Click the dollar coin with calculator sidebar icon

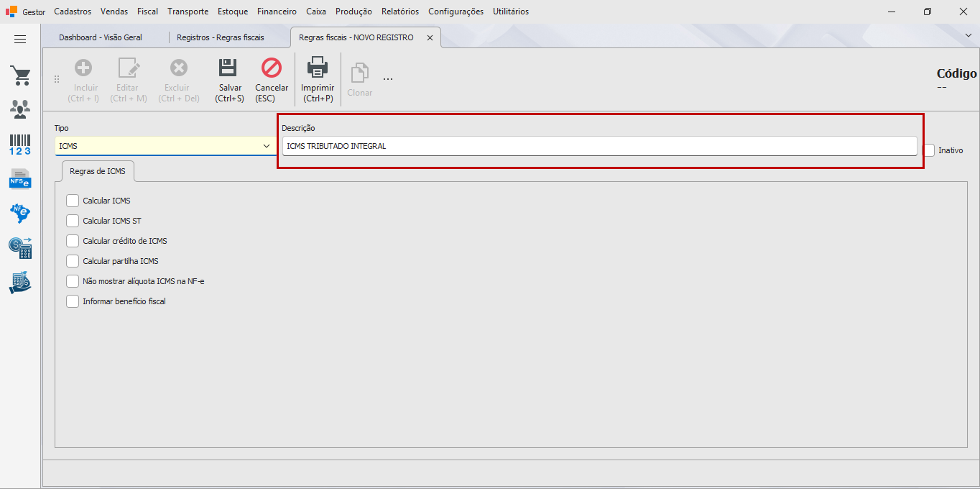(20, 247)
